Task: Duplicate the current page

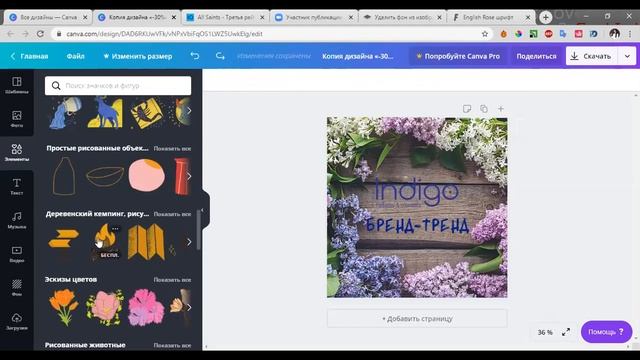Action: (x=484, y=109)
